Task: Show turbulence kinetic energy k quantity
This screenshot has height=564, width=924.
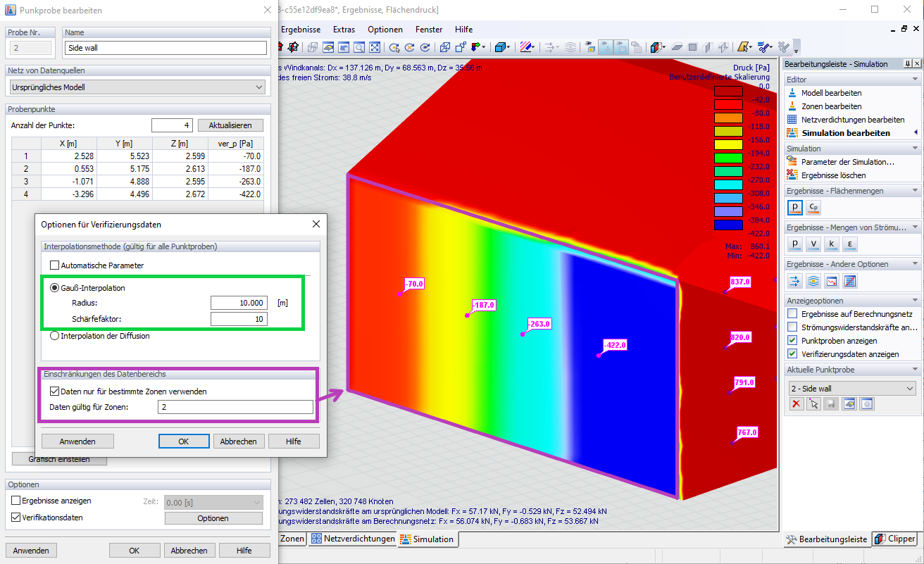Action: tap(832, 244)
